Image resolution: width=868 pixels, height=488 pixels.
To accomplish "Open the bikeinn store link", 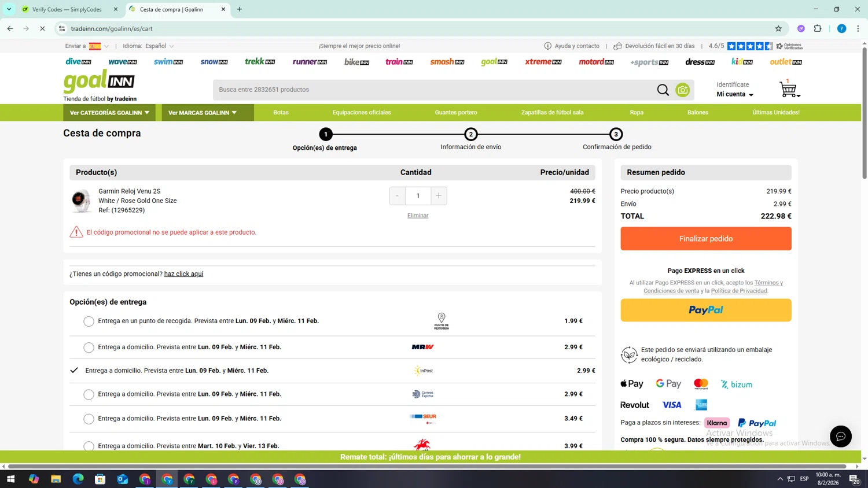I will pos(356,61).
